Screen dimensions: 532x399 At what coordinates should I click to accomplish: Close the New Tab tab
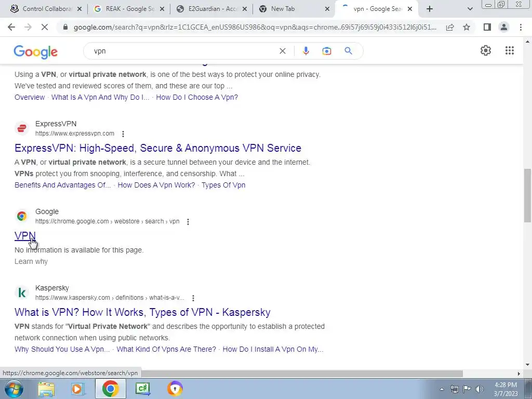click(327, 9)
